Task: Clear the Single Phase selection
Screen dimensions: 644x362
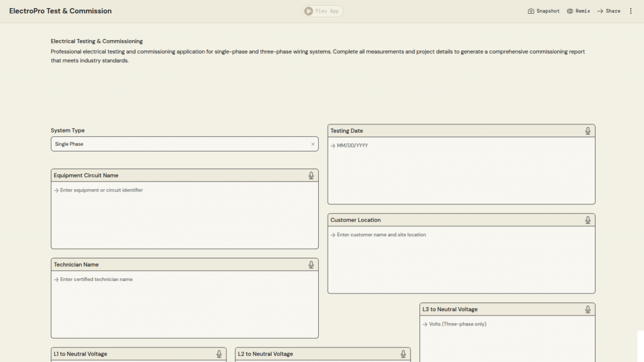Action: pos(313,144)
